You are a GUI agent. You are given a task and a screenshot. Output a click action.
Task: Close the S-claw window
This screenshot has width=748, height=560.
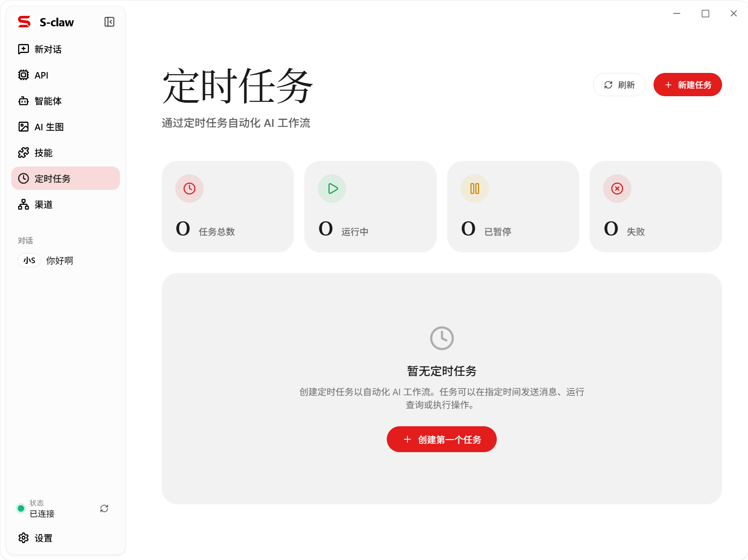pyautogui.click(x=734, y=13)
